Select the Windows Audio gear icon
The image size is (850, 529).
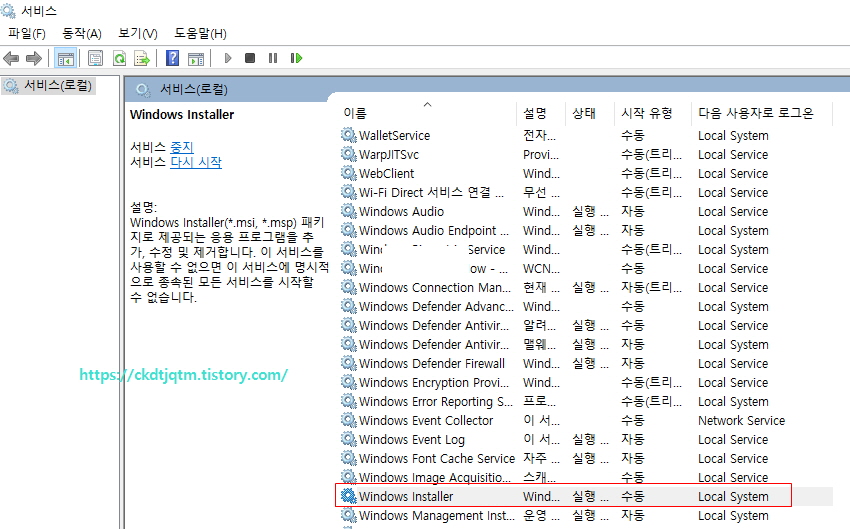[x=349, y=211]
